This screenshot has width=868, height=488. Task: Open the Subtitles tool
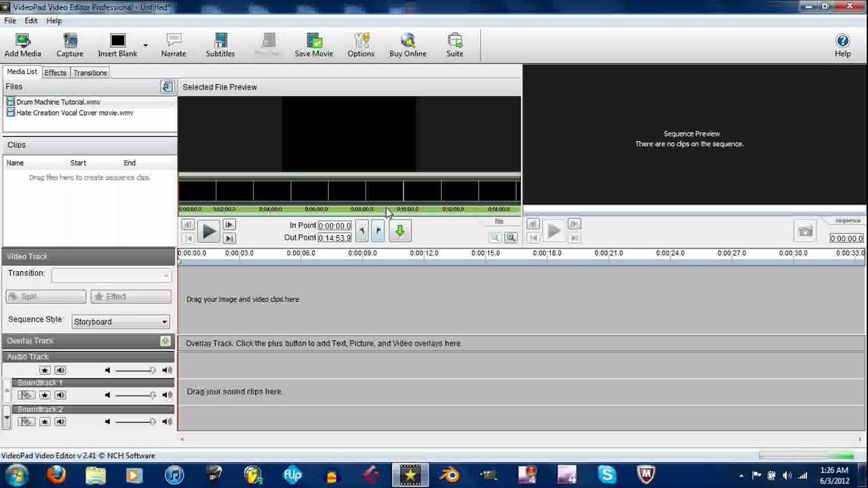(x=220, y=45)
